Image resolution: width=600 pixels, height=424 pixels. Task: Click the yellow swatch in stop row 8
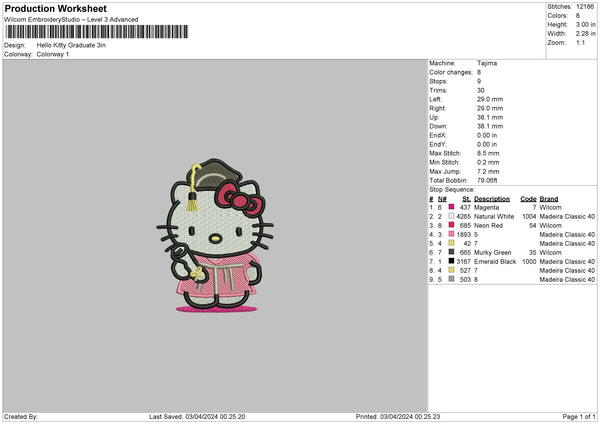451,270
